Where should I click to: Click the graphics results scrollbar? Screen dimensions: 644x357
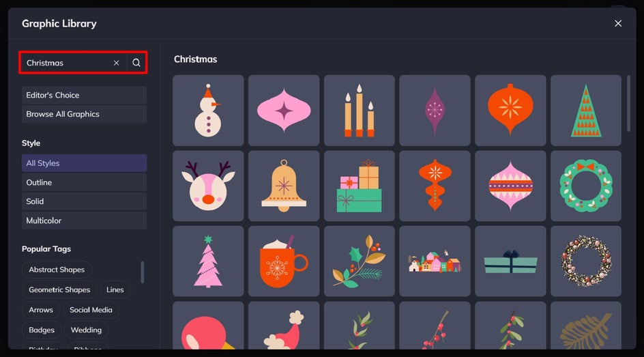tap(628, 104)
